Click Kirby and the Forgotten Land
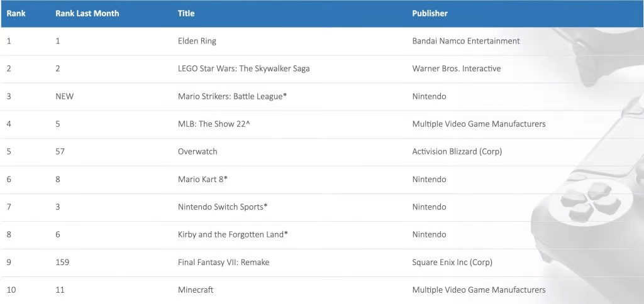 click(233, 235)
